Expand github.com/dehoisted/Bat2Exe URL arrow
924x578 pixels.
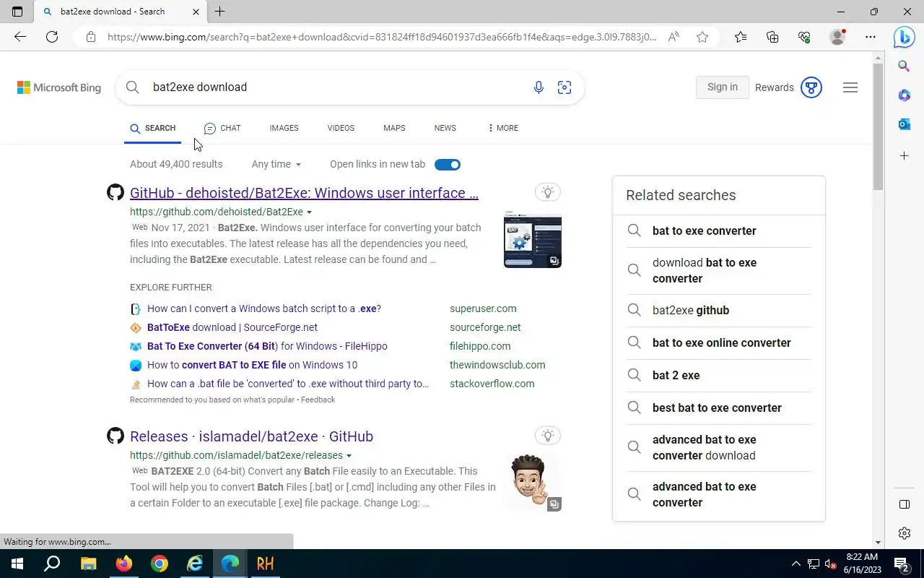[x=310, y=212]
